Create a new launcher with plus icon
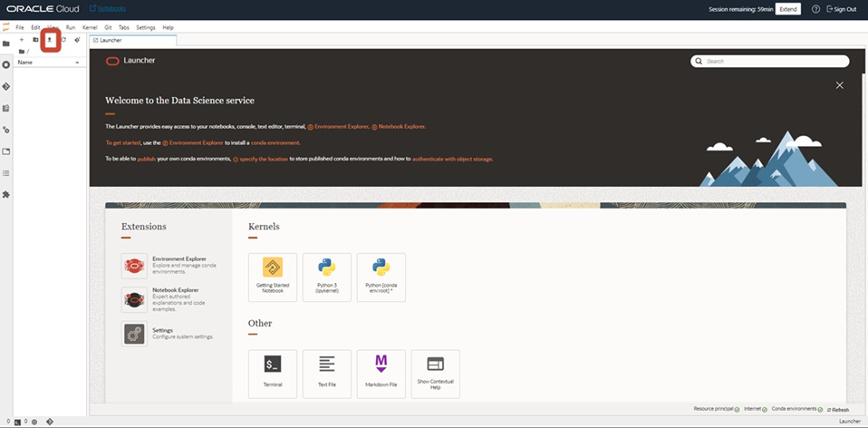 (x=22, y=40)
